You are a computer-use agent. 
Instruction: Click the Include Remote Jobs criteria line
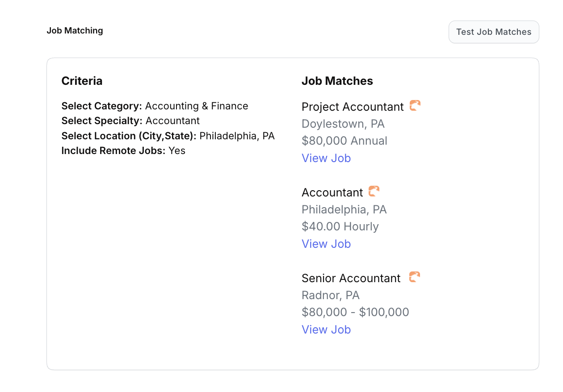pos(123,150)
